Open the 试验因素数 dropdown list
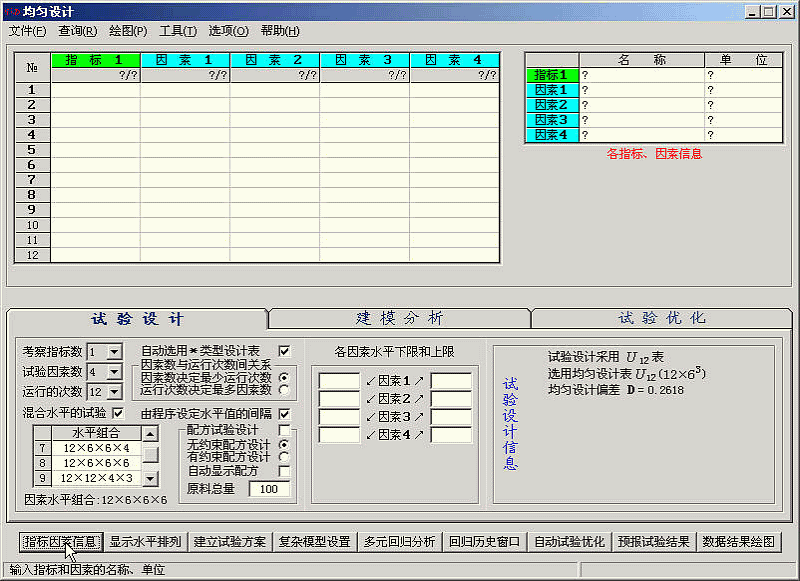This screenshot has width=800, height=581. pyautogui.click(x=114, y=372)
